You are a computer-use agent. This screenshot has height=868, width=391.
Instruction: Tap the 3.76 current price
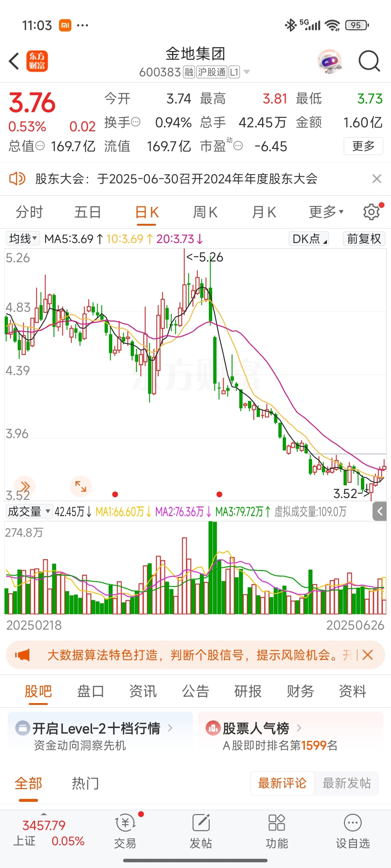coord(32,102)
